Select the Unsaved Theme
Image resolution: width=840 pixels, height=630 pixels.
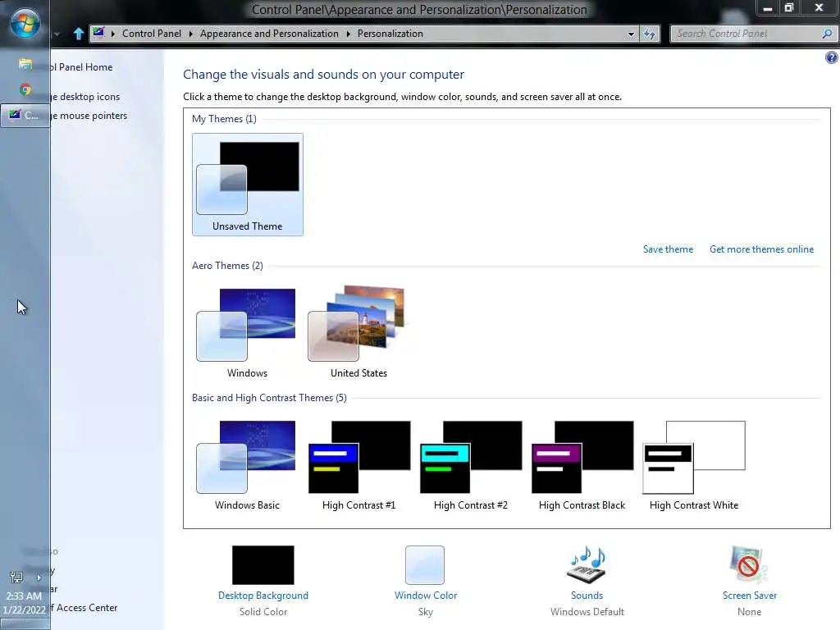[x=248, y=185]
